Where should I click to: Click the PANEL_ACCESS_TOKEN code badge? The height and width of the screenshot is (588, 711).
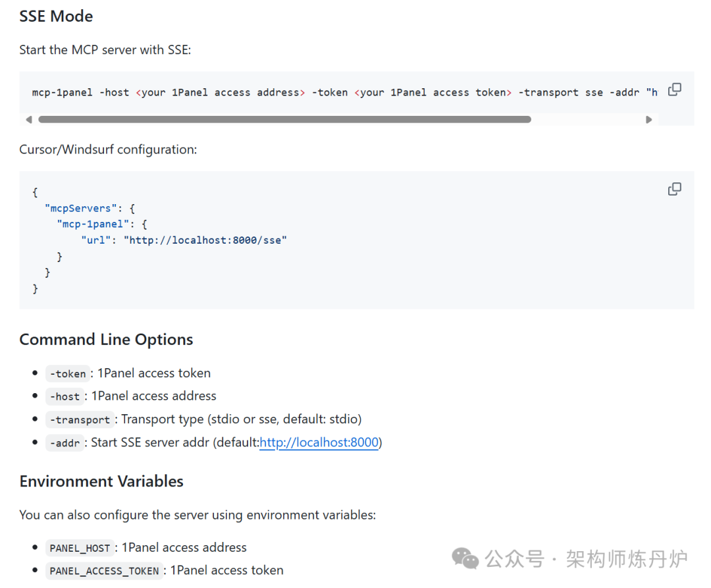click(103, 571)
